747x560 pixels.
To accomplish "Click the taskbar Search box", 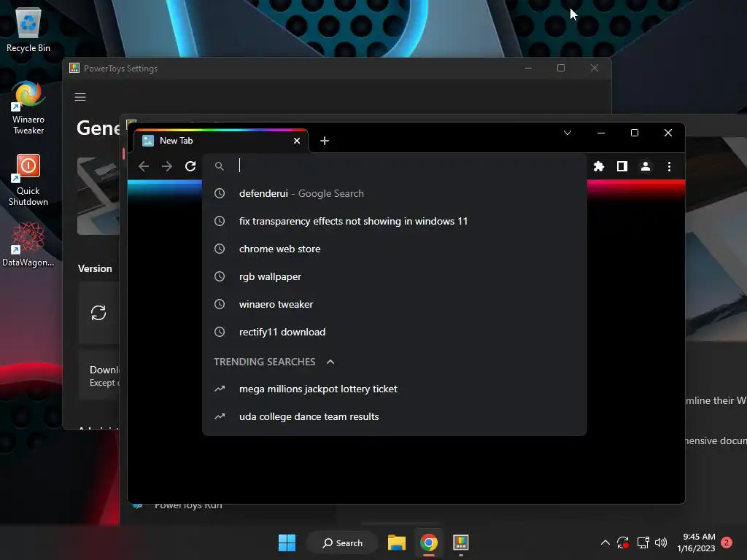I will (x=342, y=542).
